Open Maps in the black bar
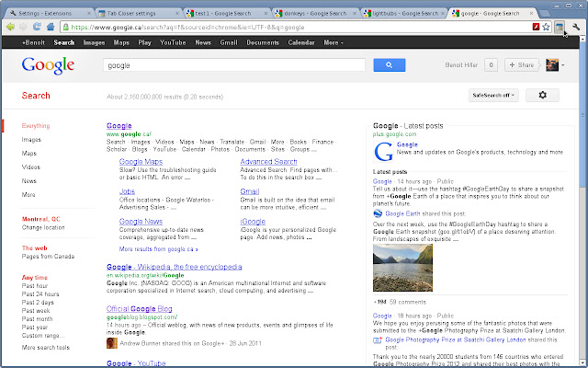 [x=121, y=42]
